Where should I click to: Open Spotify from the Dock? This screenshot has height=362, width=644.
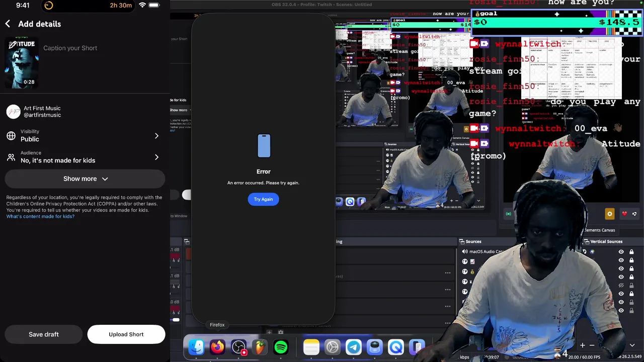pos(281,347)
